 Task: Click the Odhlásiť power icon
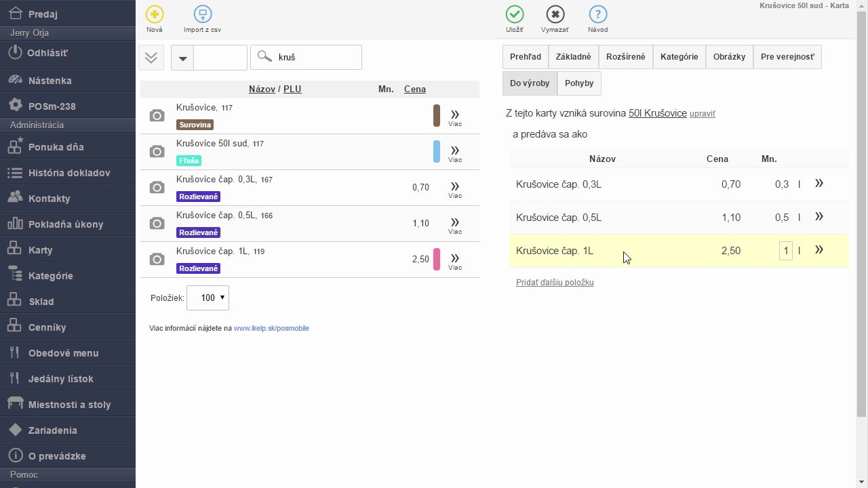click(15, 52)
